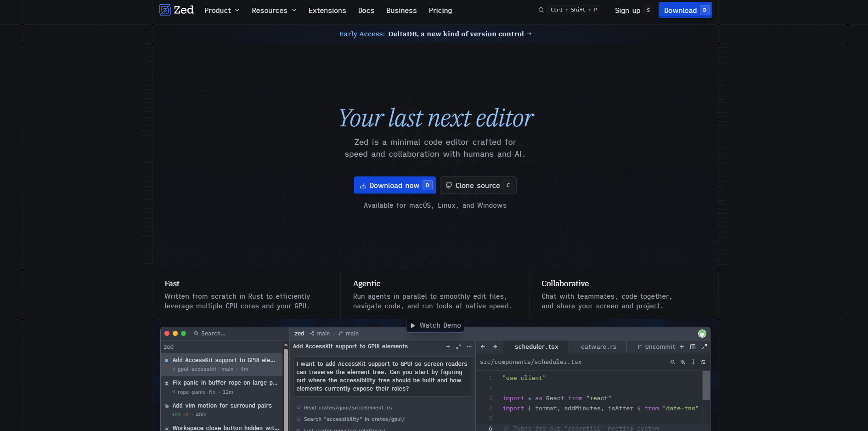
Task: Click the plus icon in agent panel header
Action: pyautogui.click(x=448, y=347)
